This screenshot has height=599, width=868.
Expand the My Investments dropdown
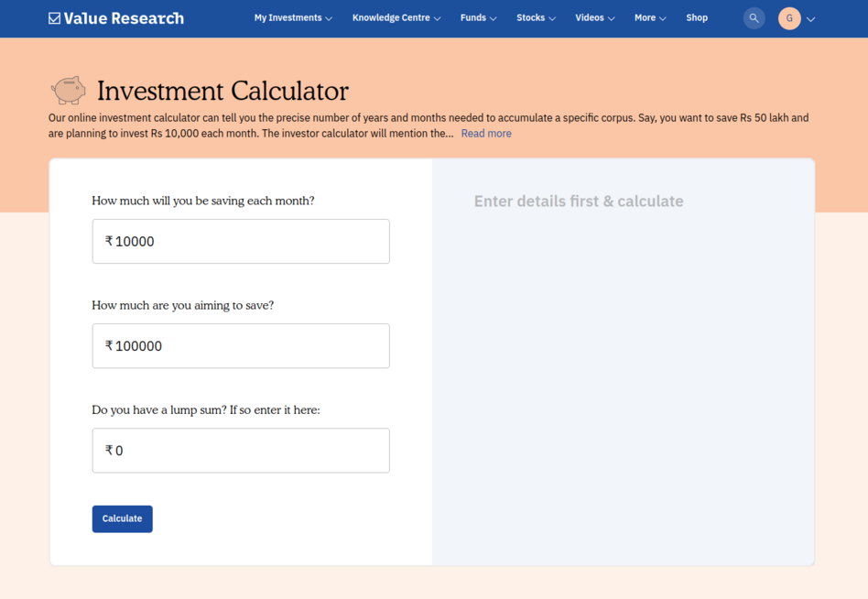click(x=292, y=17)
